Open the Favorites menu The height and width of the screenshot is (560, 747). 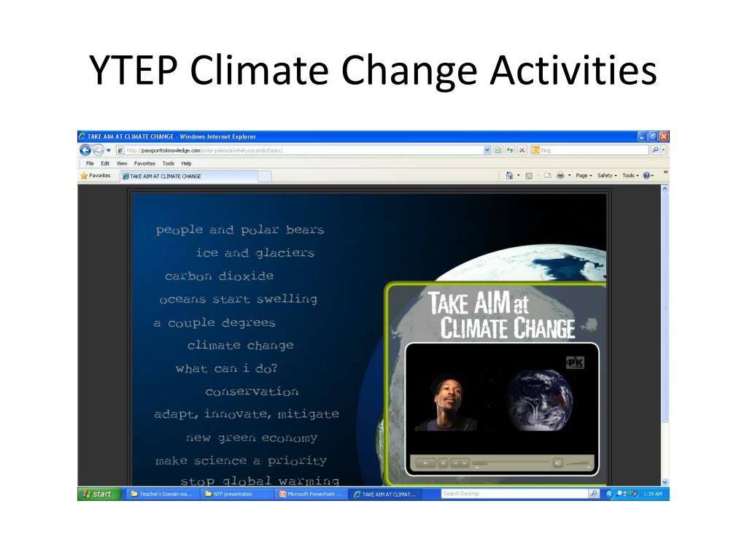(x=144, y=163)
